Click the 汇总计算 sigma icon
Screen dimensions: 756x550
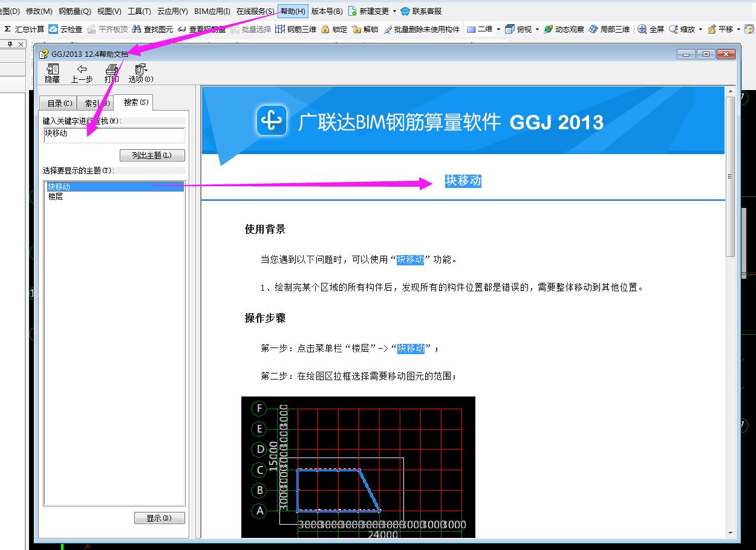click(x=7, y=29)
